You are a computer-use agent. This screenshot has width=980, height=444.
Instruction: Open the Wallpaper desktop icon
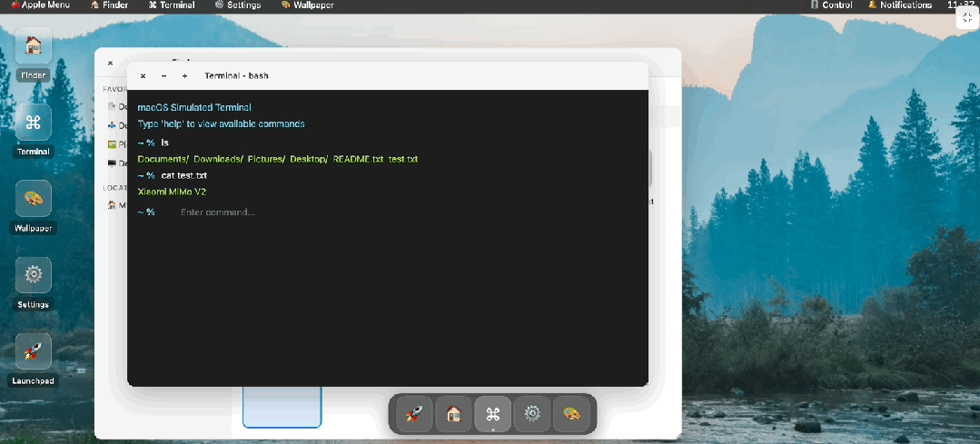coord(34,198)
